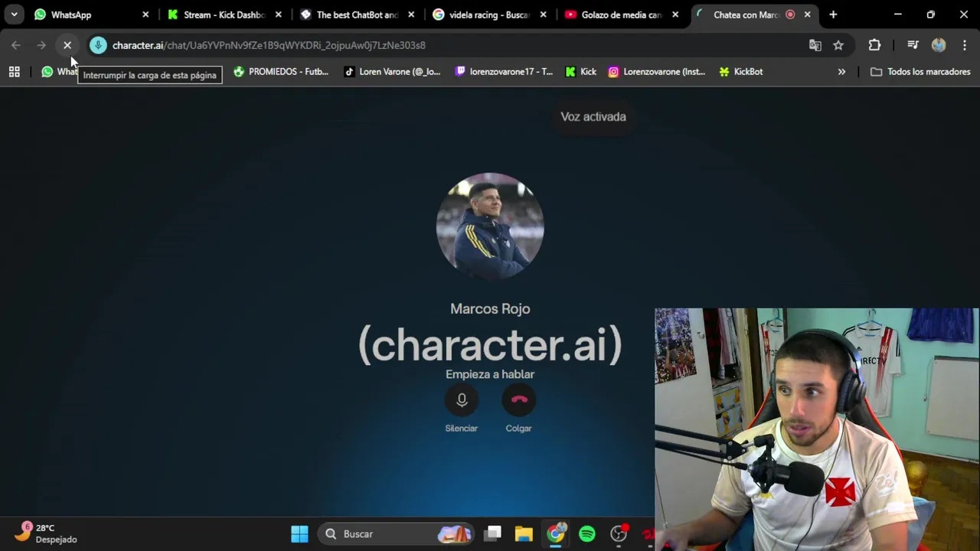Open the 28°C weather widget
Screen dimensions: 980x551
tap(47, 533)
